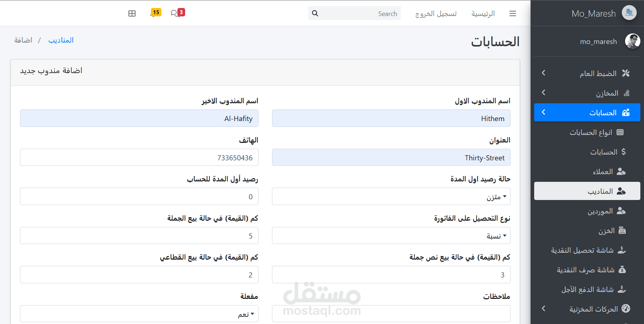Click the icon beside الحركات المخزنية
The width and height of the screenshot is (644, 324).
point(626,308)
